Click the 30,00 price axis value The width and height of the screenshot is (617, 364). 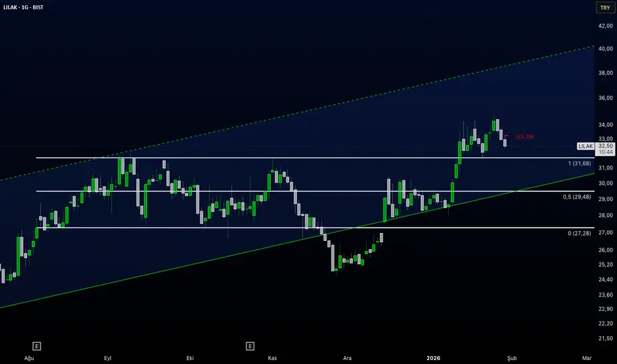point(606,183)
